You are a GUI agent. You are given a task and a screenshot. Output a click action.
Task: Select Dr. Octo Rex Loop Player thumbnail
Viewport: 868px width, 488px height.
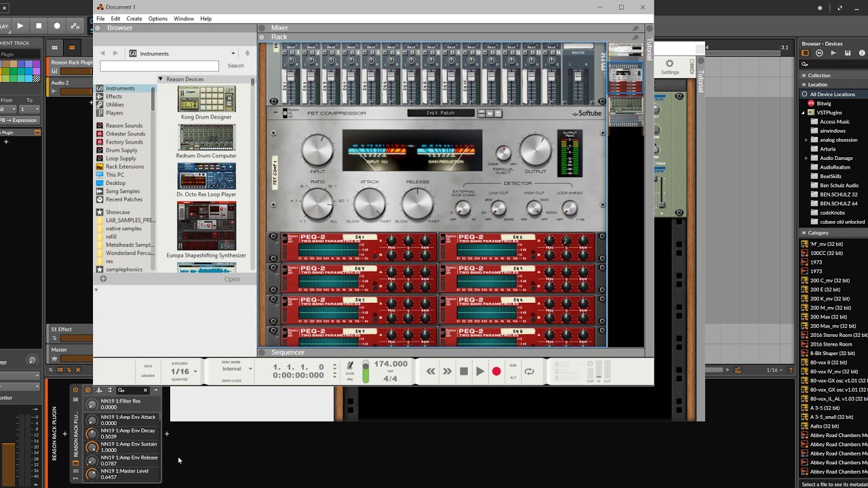coord(206,176)
